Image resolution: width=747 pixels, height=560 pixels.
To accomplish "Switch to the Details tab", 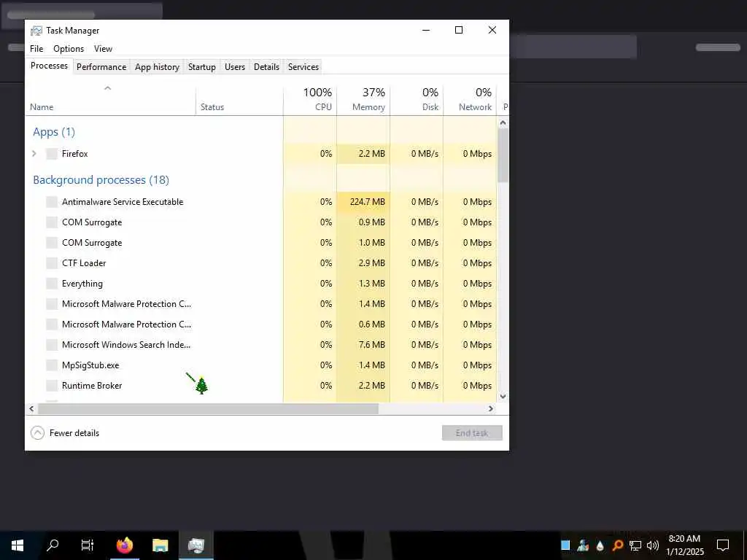I will click(266, 67).
